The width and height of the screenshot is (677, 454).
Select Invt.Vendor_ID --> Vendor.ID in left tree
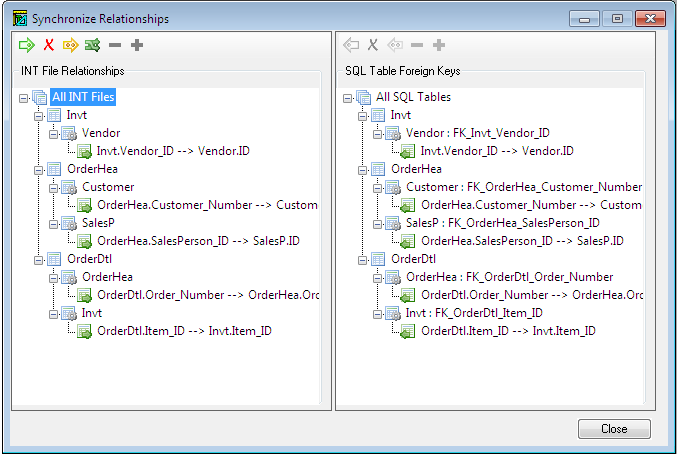click(x=172, y=151)
